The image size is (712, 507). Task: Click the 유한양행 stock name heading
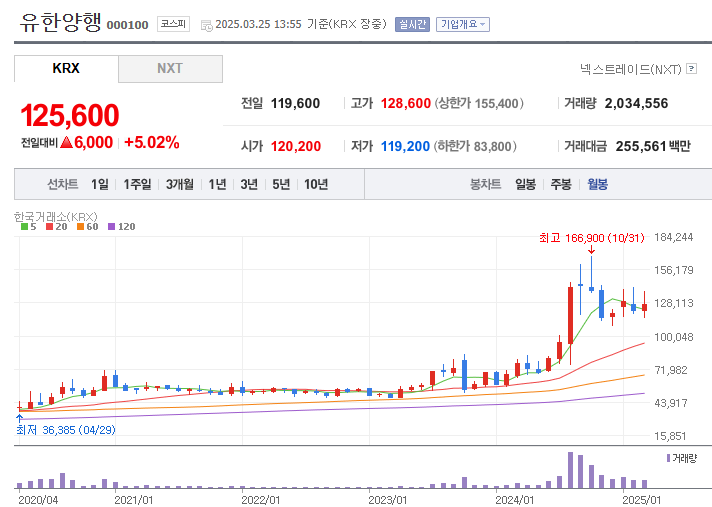pos(60,22)
